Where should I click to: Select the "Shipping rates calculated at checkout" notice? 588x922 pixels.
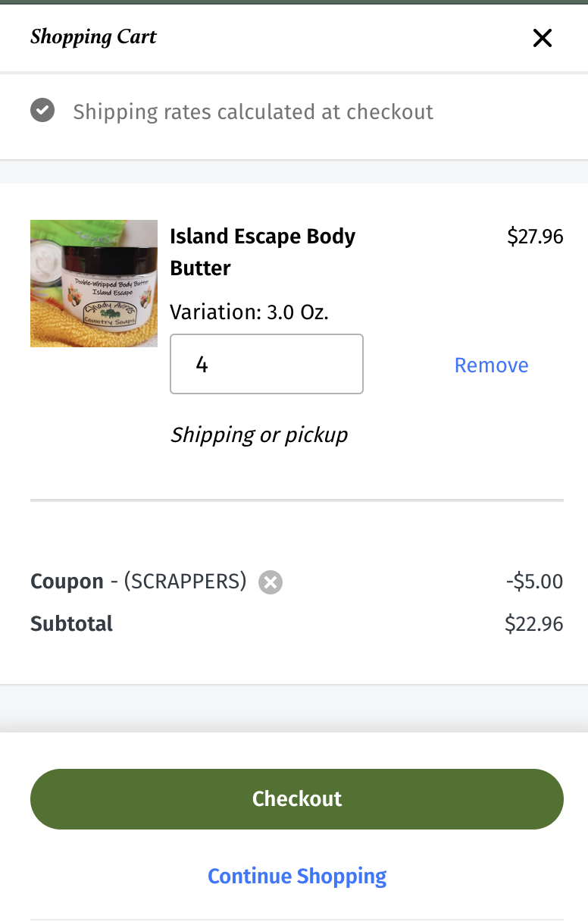253,112
